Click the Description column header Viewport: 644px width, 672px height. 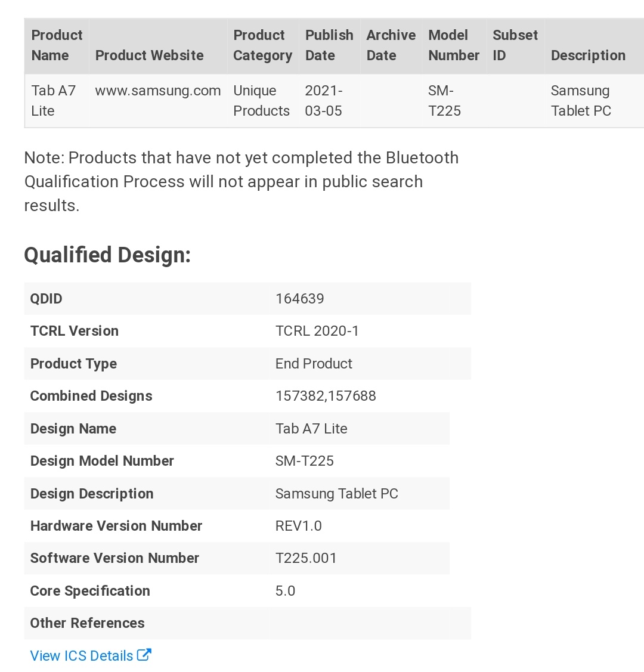click(x=588, y=55)
